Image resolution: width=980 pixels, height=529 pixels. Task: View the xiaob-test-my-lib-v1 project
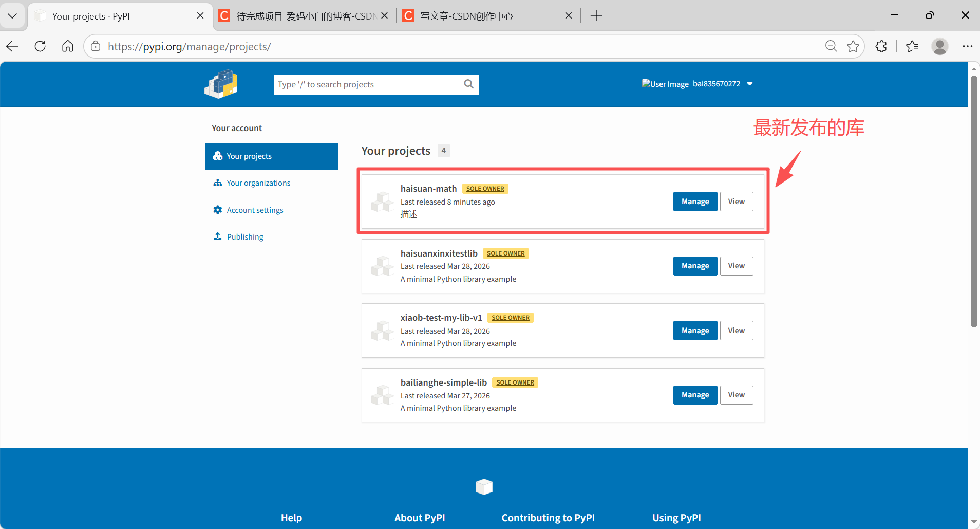(x=736, y=331)
